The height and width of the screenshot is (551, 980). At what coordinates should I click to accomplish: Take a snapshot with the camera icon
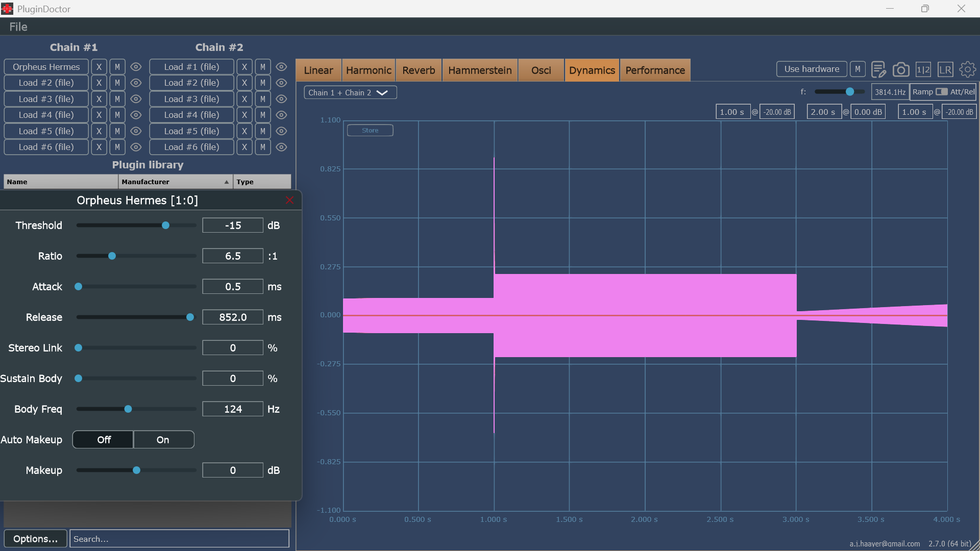click(x=901, y=69)
